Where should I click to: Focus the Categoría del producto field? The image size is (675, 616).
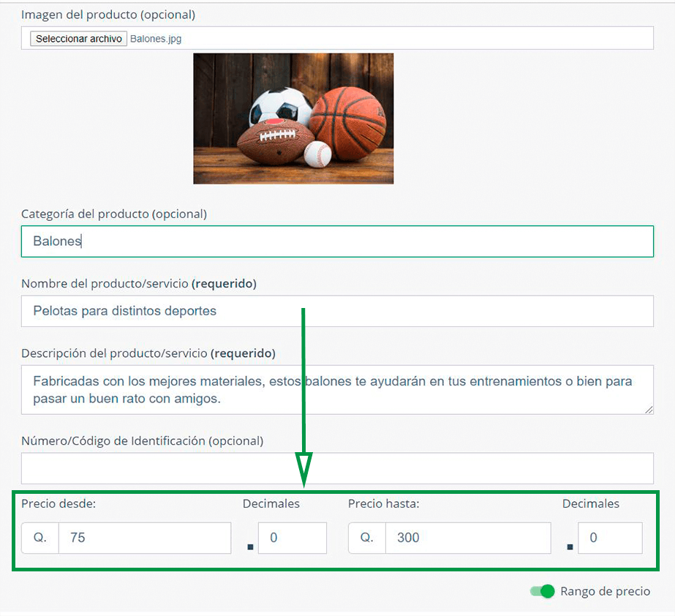(x=337, y=241)
